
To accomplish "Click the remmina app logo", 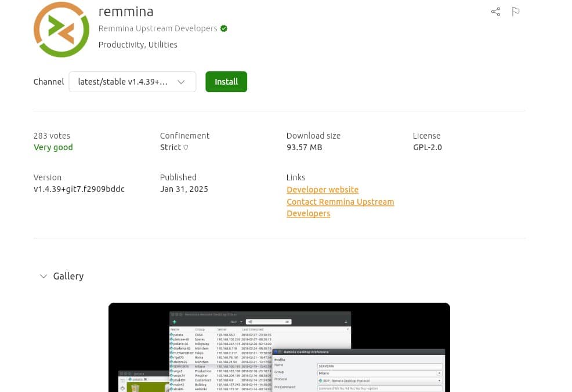I will pos(61,29).
